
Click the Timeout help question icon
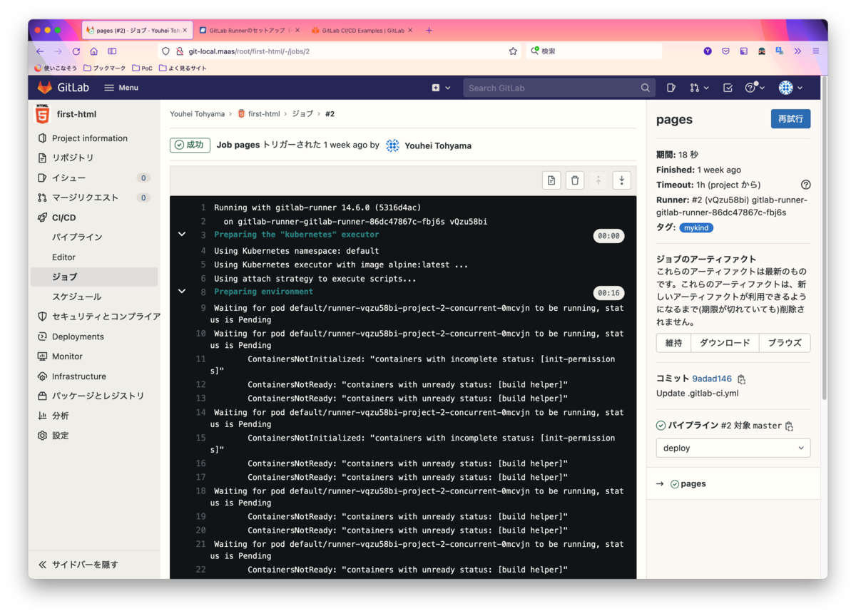(x=805, y=185)
